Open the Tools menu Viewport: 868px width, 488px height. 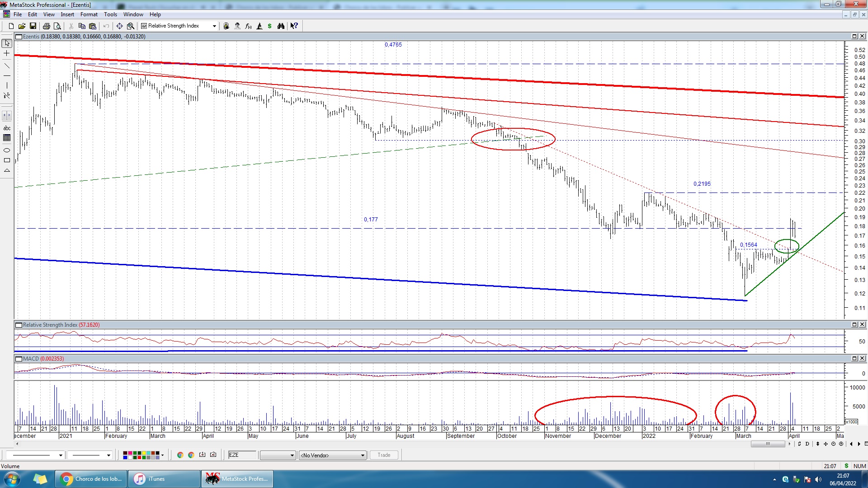(x=110, y=14)
